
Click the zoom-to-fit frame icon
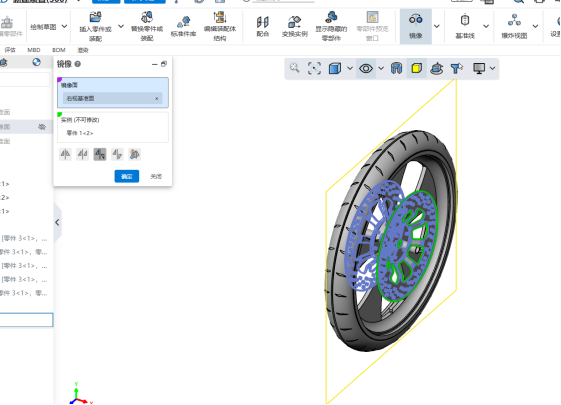pos(314,68)
